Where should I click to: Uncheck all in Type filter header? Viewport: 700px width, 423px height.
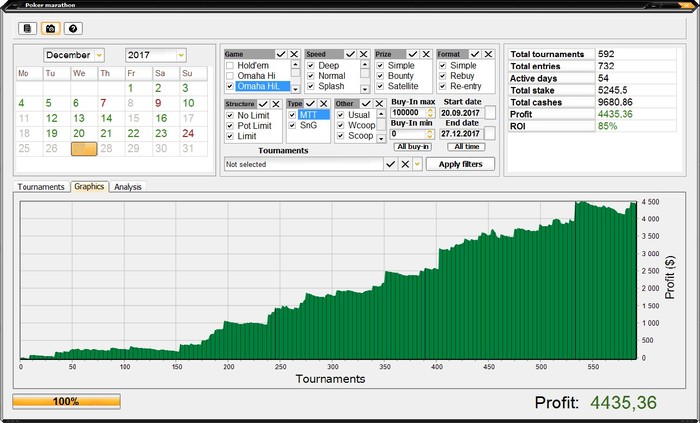tap(324, 104)
